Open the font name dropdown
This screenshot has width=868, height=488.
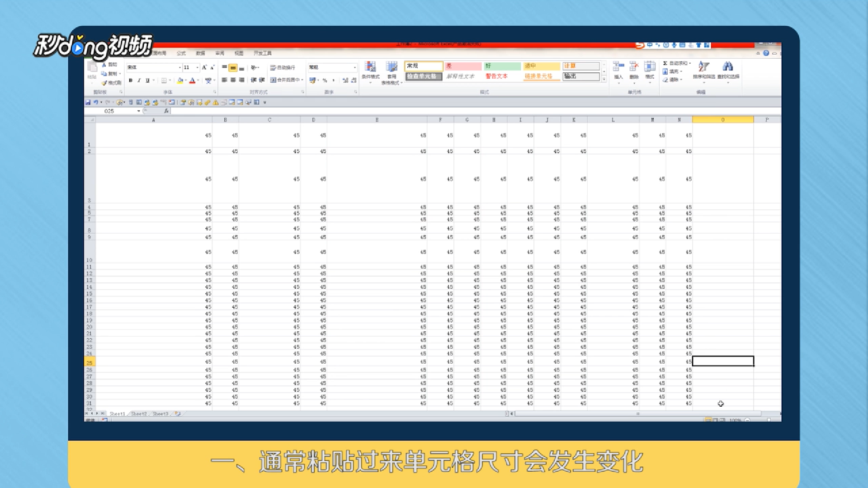pyautogui.click(x=179, y=68)
